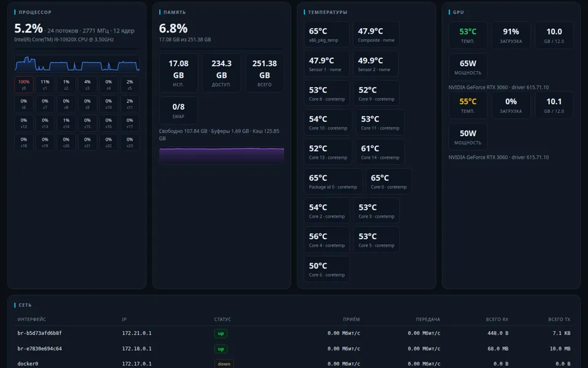This screenshot has height=368, width=588.
Task: Click the Core 0 coretemp tile
Action: pyautogui.click(x=389, y=181)
